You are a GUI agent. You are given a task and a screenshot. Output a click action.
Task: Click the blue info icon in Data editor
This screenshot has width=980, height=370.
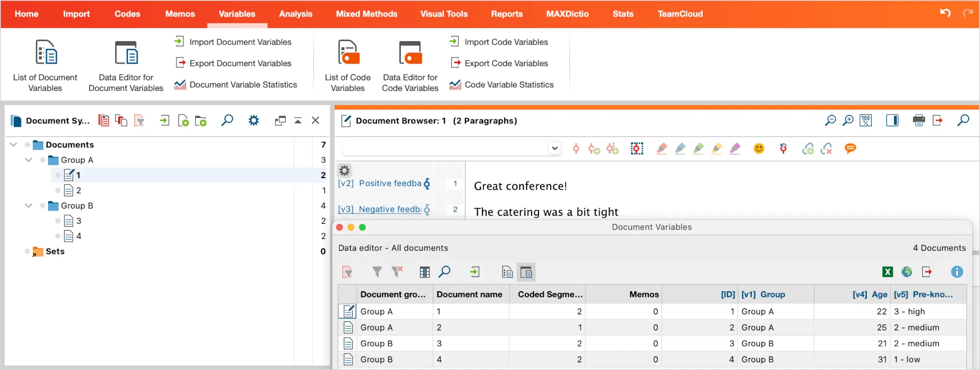click(956, 272)
